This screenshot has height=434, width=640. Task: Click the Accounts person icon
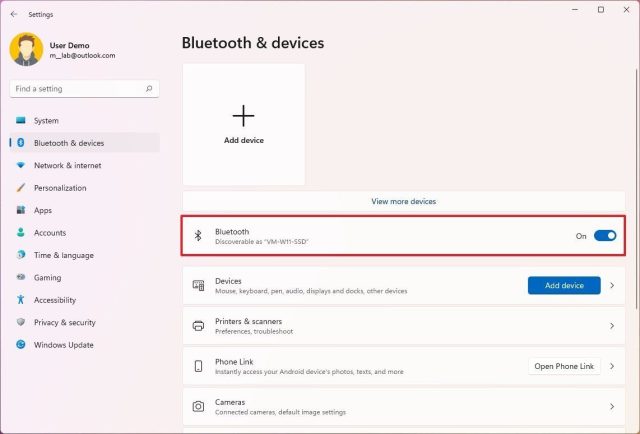20,232
